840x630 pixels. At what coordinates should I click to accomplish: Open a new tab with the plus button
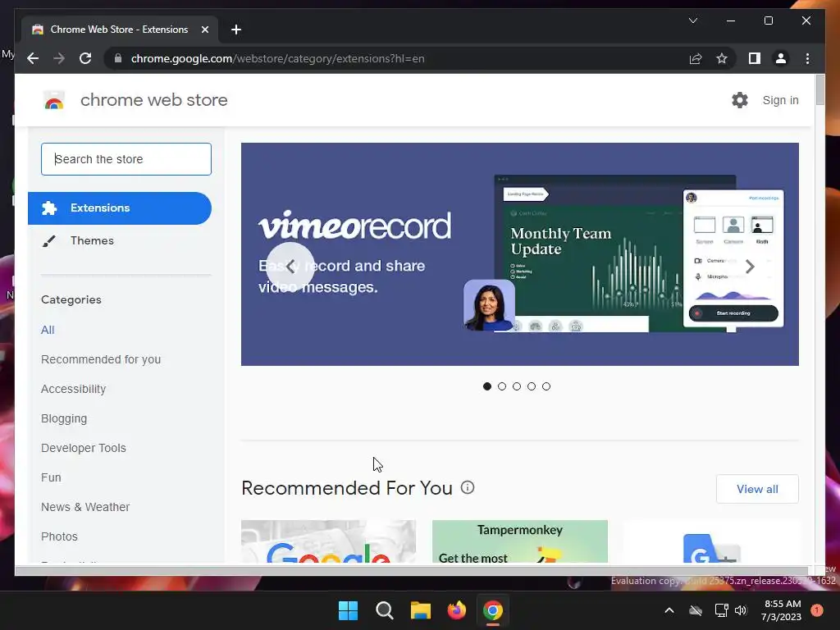tap(235, 30)
